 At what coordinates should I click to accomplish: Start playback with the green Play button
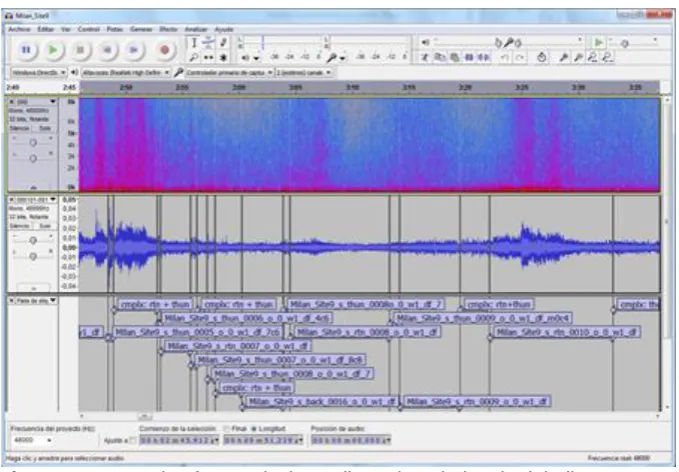tap(53, 50)
